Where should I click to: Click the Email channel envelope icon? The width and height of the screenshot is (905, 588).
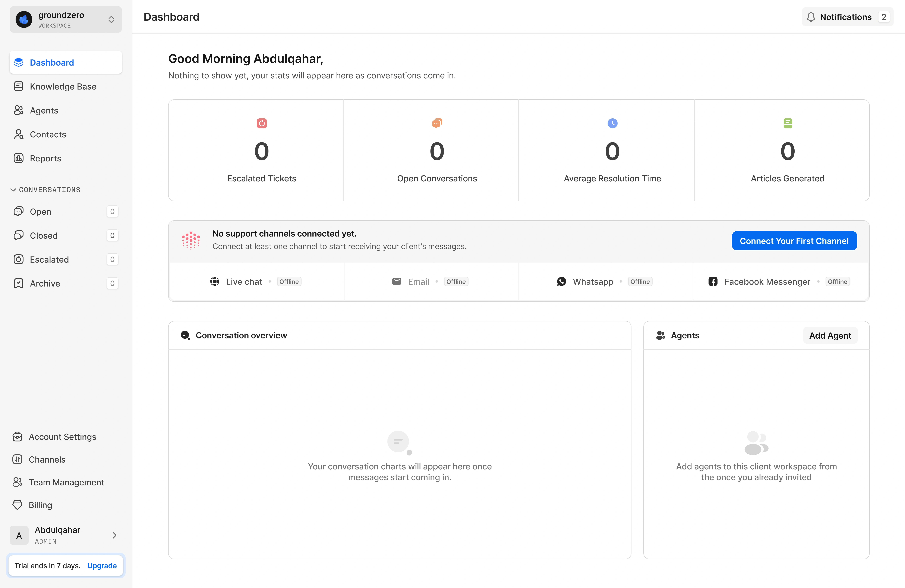396,281
